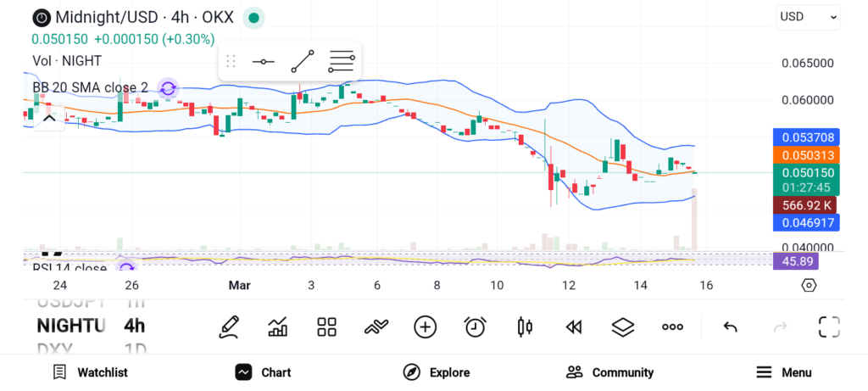Screen dimensions: 868x391
Task: Create an alert with the alarm clock icon
Action: point(475,327)
